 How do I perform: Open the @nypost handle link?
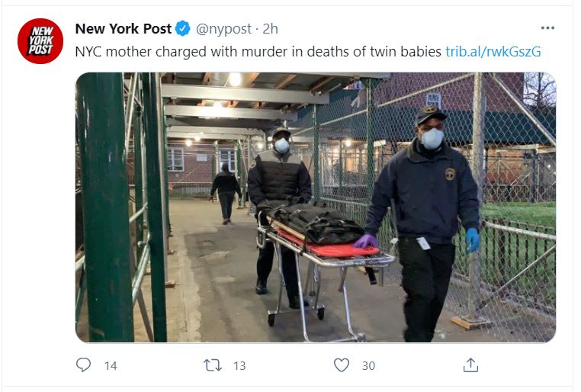point(223,29)
